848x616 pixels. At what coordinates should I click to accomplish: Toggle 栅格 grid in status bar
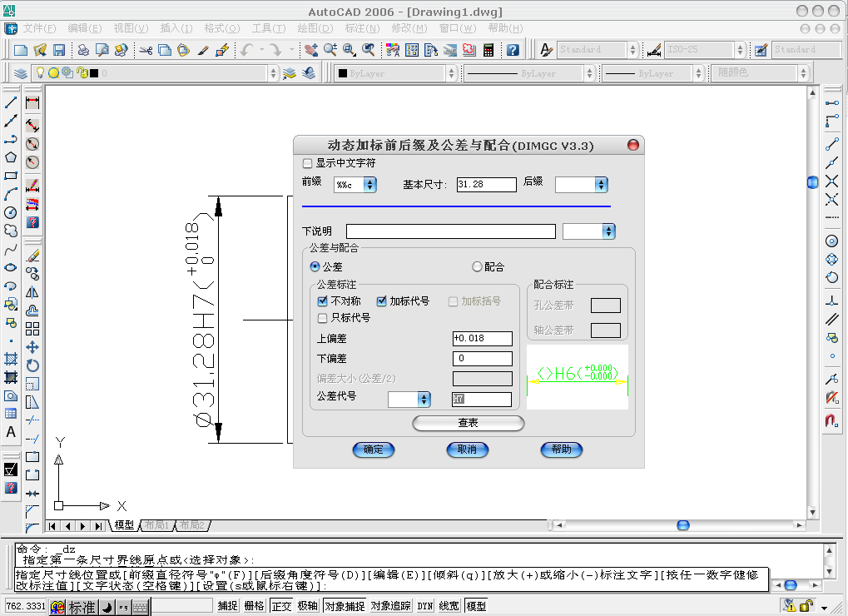(x=254, y=606)
